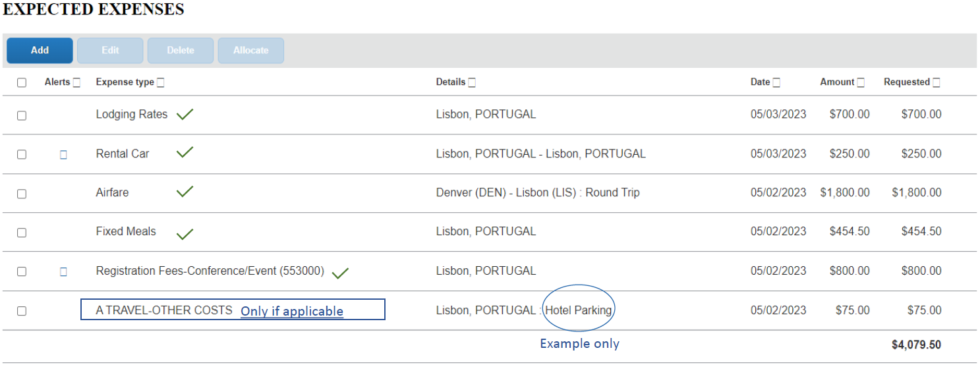Tick the A TRAVEL-OTHER COSTS row checkbox

click(x=22, y=311)
